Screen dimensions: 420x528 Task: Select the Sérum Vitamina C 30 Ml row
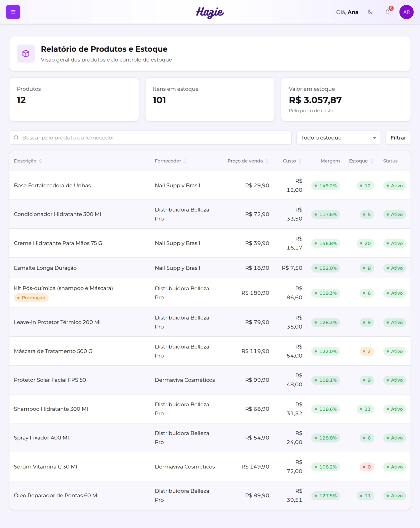210,466
